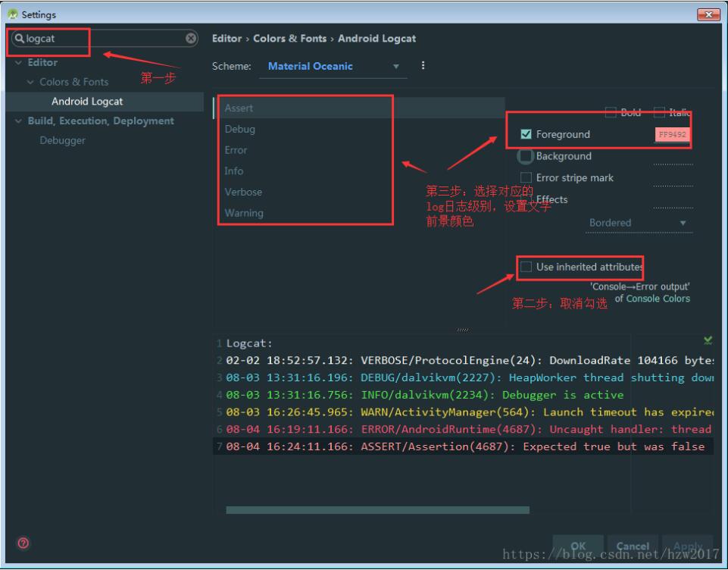Click the OK button

click(579, 546)
